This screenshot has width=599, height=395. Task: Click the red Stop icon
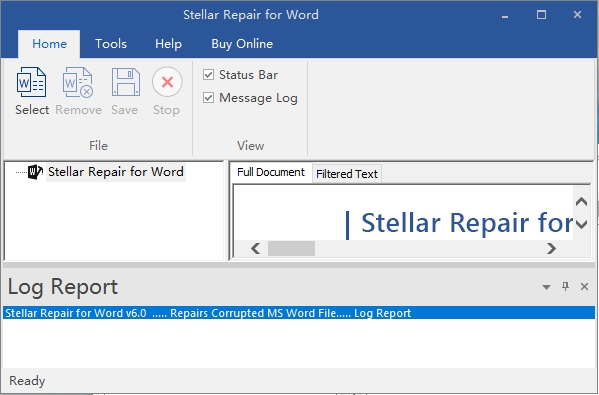coord(167,82)
